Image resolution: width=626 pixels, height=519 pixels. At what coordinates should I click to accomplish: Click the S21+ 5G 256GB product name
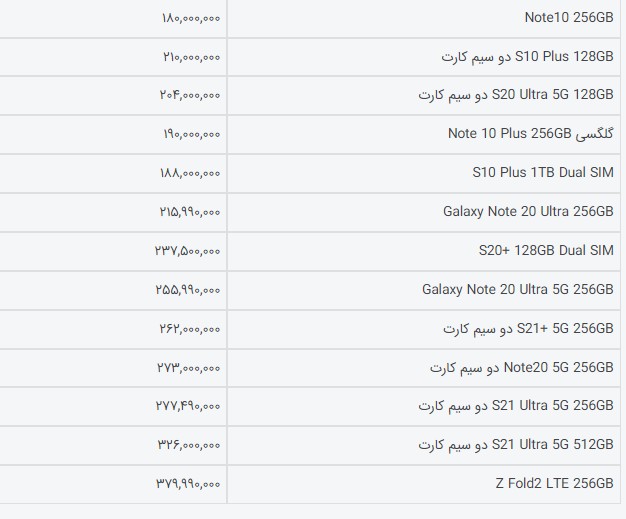click(528, 328)
